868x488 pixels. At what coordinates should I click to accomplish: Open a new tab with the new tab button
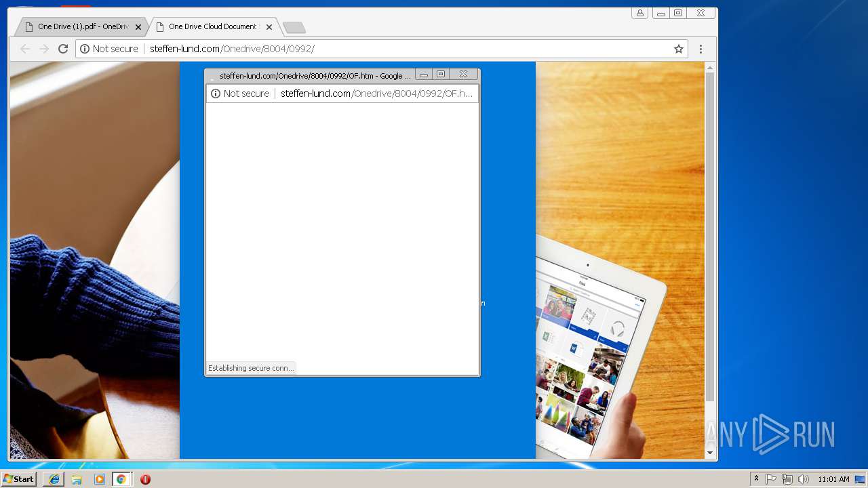pyautogui.click(x=294, y=28)
